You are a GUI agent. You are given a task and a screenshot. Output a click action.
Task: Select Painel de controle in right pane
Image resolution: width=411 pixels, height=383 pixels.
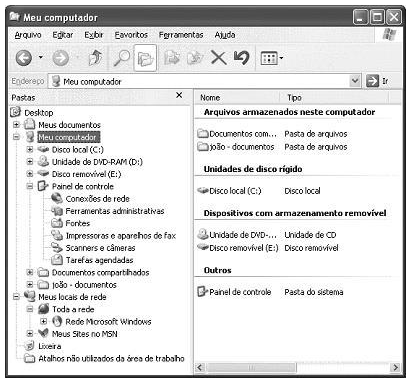(x=234, y=292)
